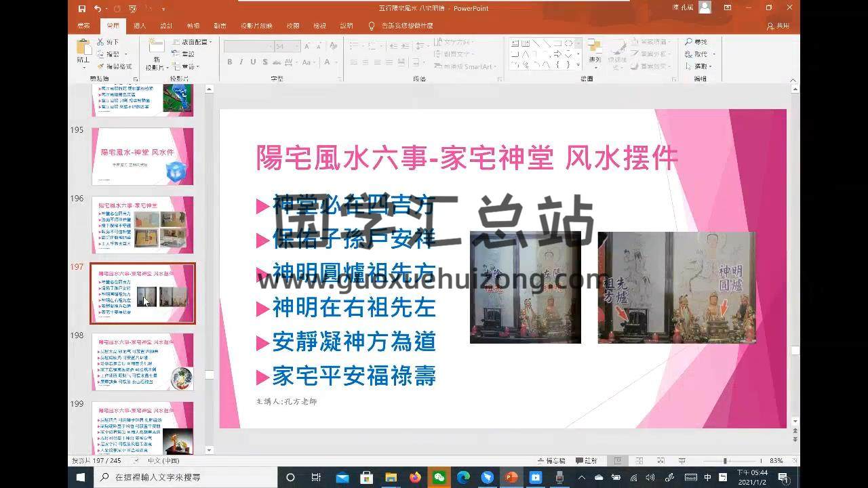Click the zoom slider in the status bar

(725, 461)
